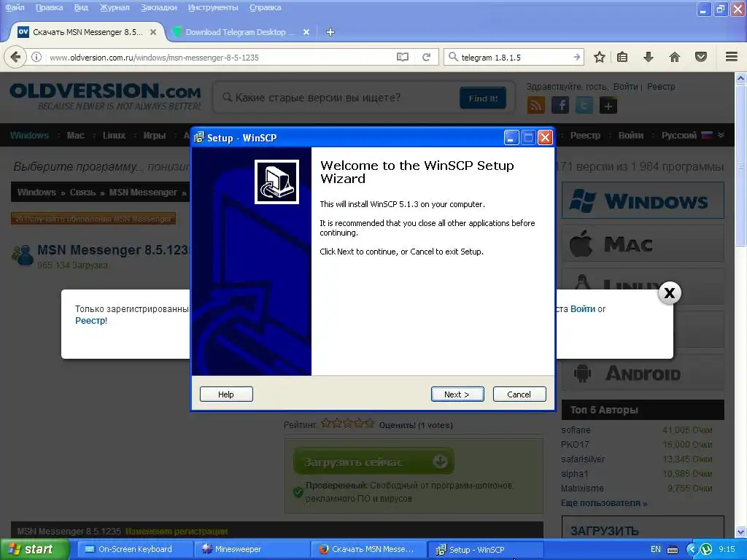Click the Pocket icon in Firefox toolbar

point(701,57)
